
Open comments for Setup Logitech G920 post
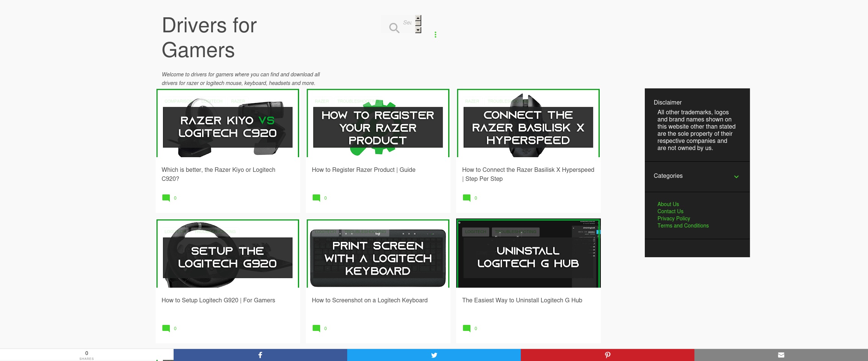click(x=169, y=328)
